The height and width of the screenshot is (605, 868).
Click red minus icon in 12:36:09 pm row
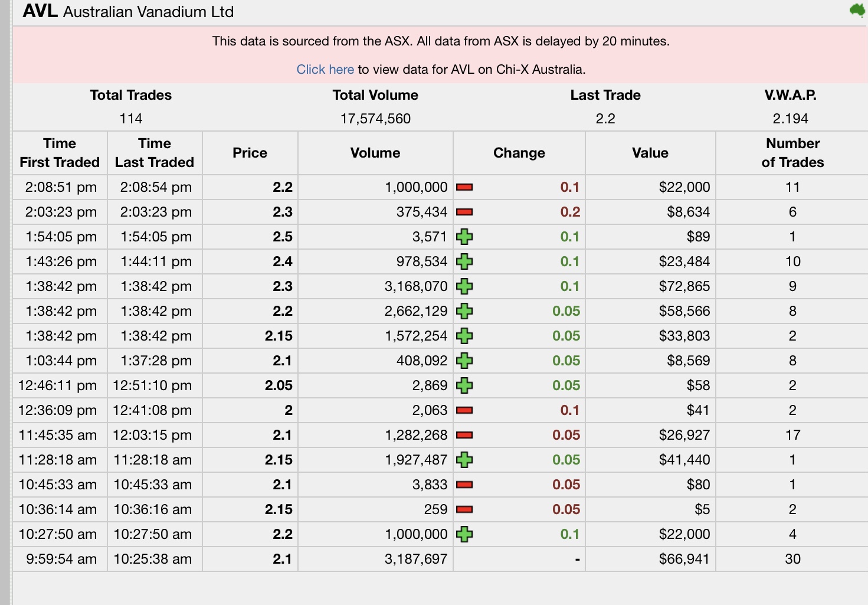(464, 410)
